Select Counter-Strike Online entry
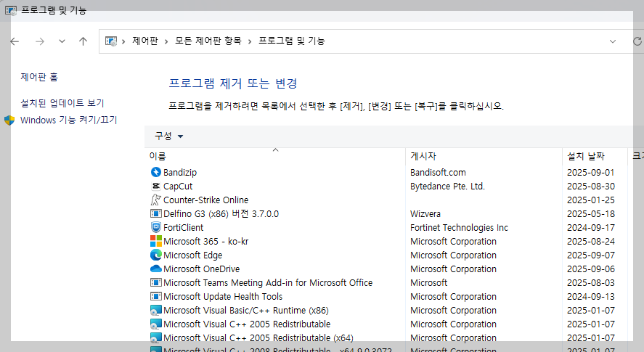This screenshot has height=352, width=644. (x=205, y=200)
